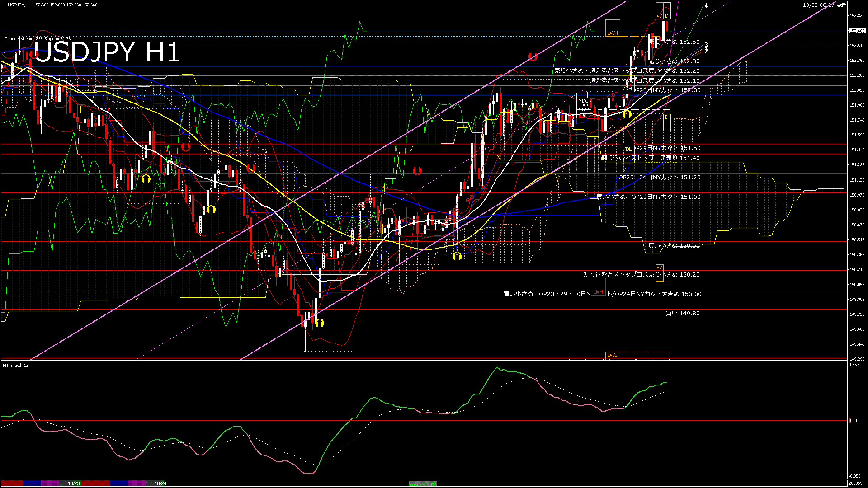Screen dimensions: 868x488
Task: Select the current price tag 152.660
Action: 857,31
